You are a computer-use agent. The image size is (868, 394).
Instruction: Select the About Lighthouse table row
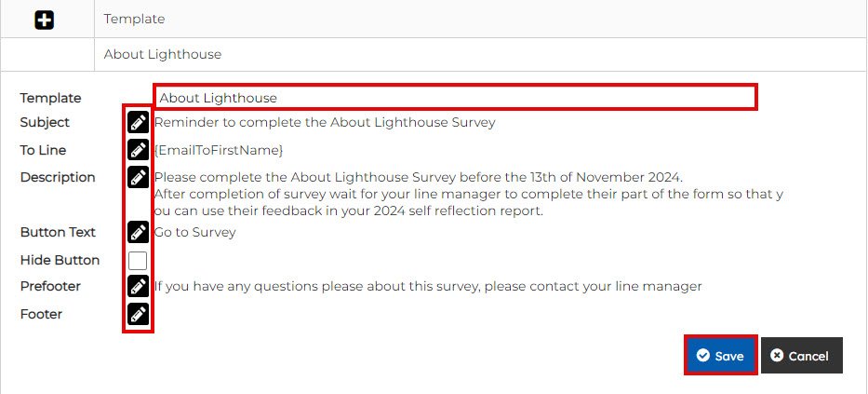point(163,54)
